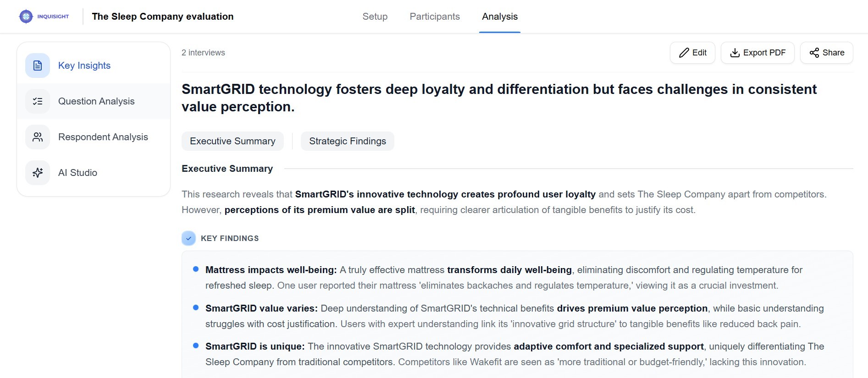Click the "Executive Summary" section heading
The width and height of the screenshot is (868, 378).
pos(227,169)
